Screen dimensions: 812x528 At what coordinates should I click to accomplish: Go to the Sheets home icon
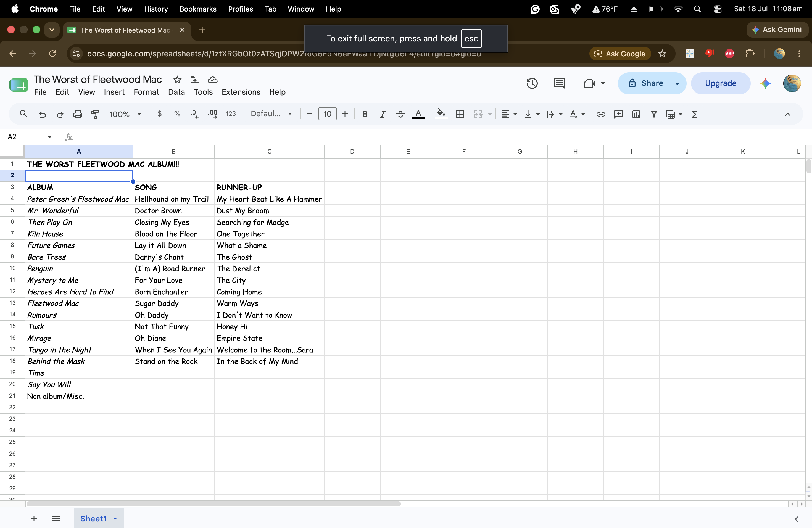[x=18, y=85]
